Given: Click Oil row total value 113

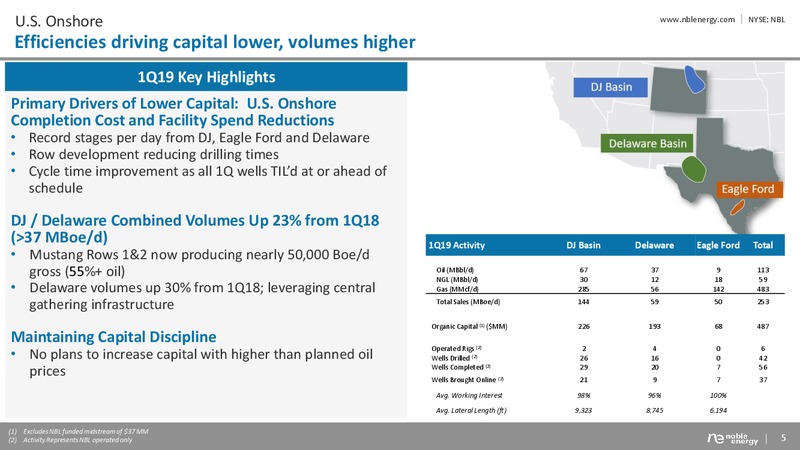Looking at the screenshot, I should [763, 270].
